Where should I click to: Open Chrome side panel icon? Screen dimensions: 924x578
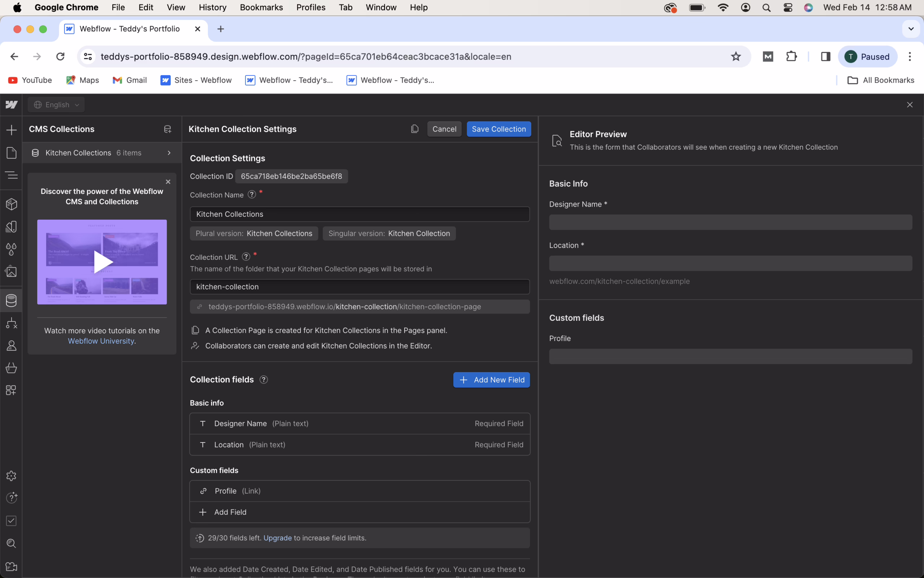(x=825, y=57)
